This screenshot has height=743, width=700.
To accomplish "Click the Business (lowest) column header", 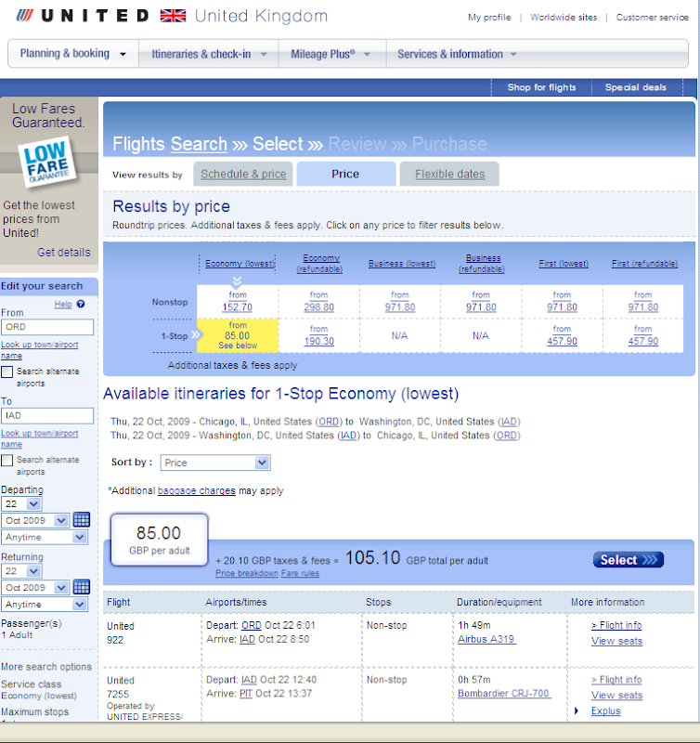I will 402,264.
